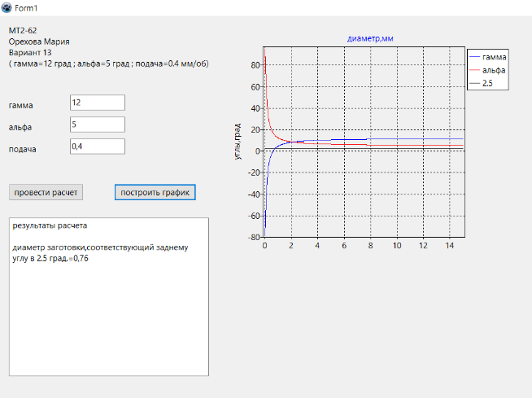Click the альфа legend entry

[487, 70]
